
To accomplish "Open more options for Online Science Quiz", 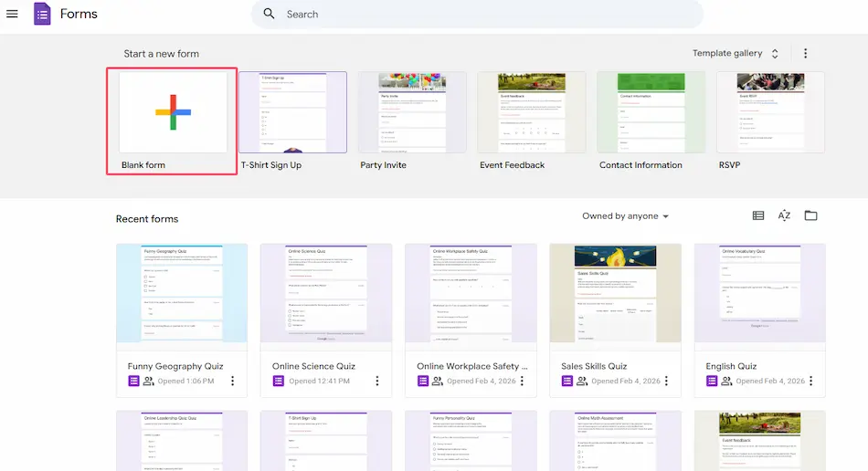I will pos(377,382).
